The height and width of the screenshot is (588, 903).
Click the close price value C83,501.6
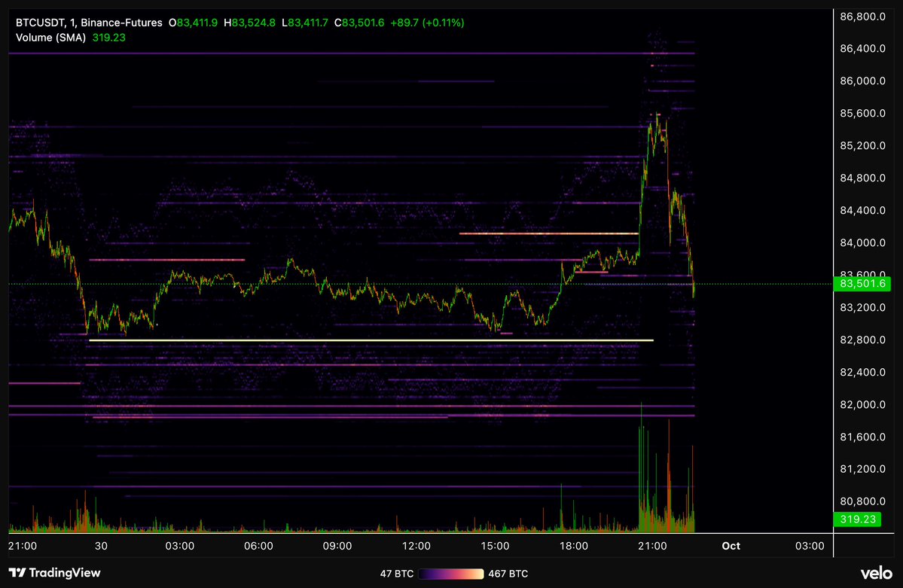358,23
